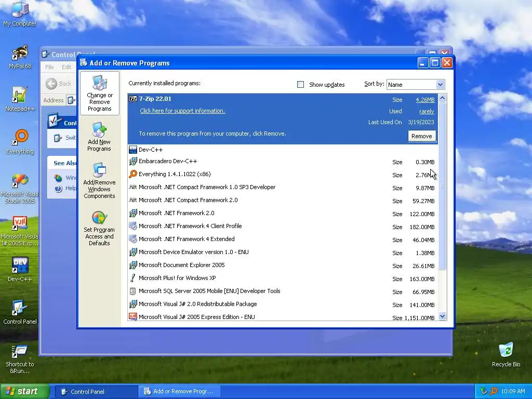Image resolution: width=532 pixels, height=399 pixels.
Task: Select Microsoft Document Explorer 2005 entry
Action: coord(283,265)
